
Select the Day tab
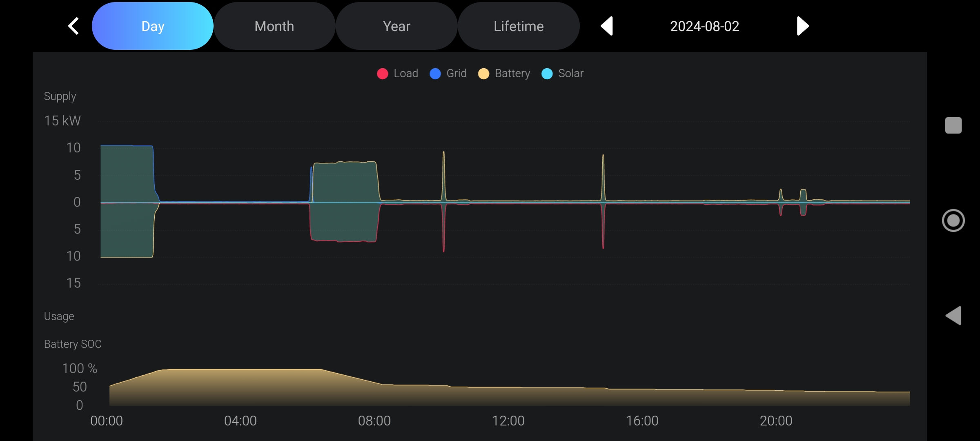[x=153, y=26]
